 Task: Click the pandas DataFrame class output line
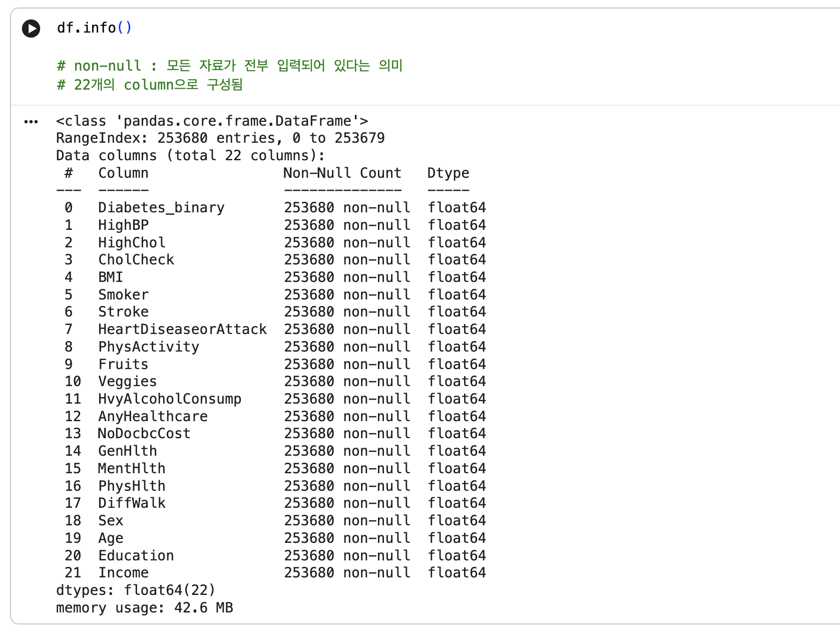click(212, 121)
